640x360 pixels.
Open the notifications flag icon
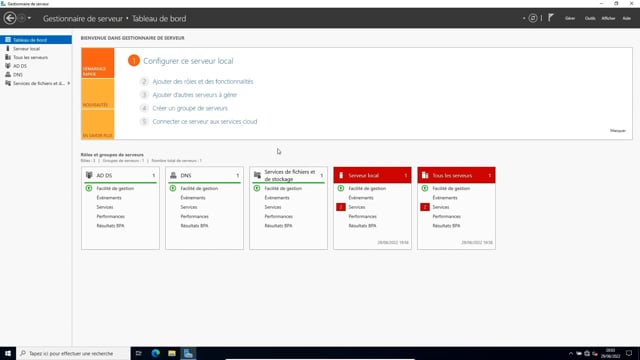pos(551,18)
